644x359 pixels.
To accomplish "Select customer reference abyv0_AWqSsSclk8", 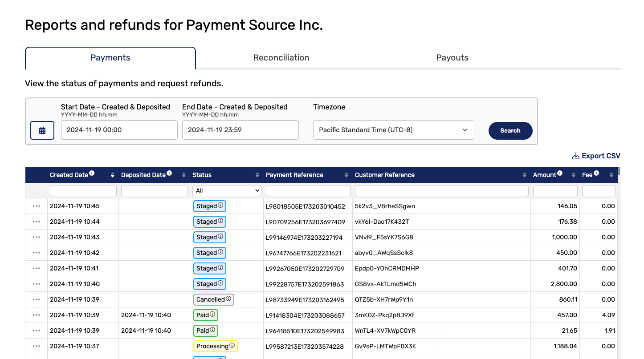I will point(384,253).
